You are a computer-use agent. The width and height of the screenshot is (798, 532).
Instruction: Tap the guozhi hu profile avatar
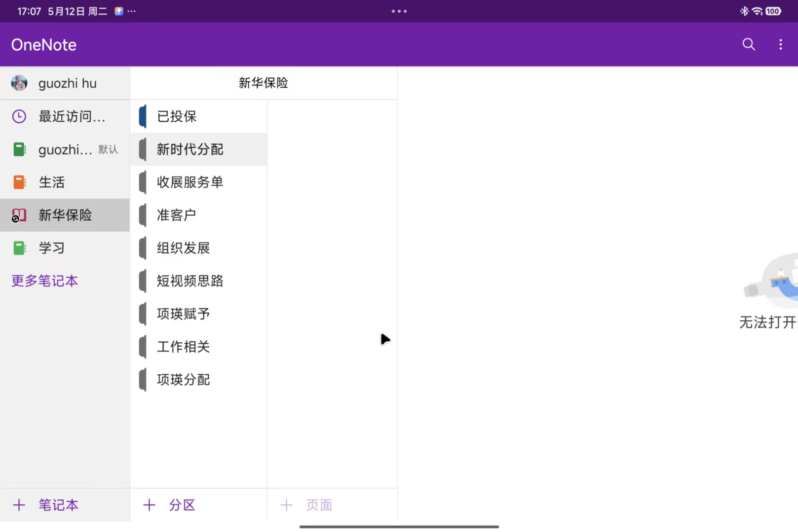[19, 83]
